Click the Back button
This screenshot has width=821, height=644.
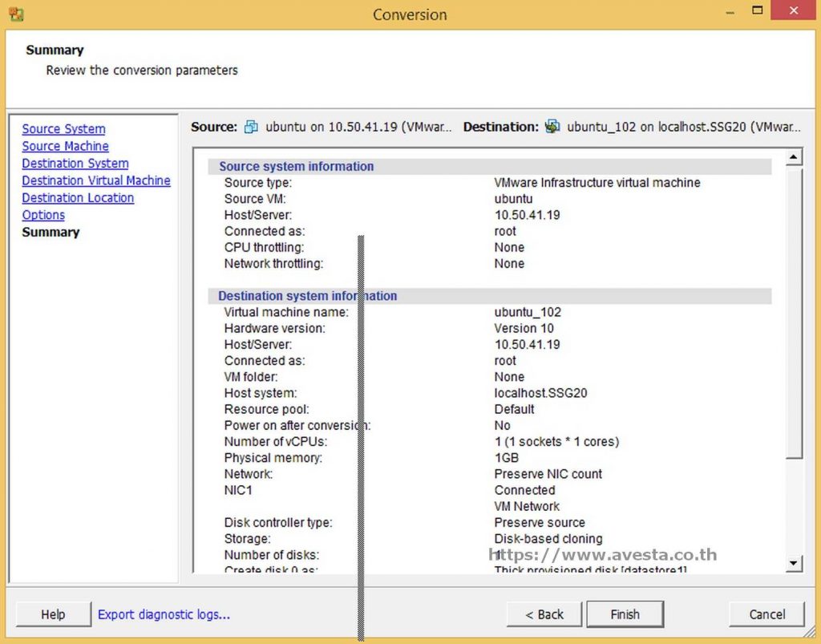click(544, 614)
